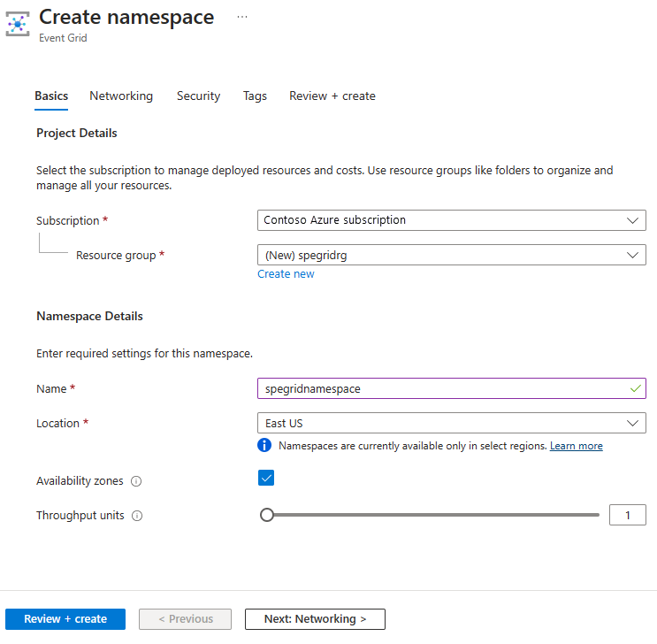
Task: Open the Learn more link
Action: [x=576, y=446]
